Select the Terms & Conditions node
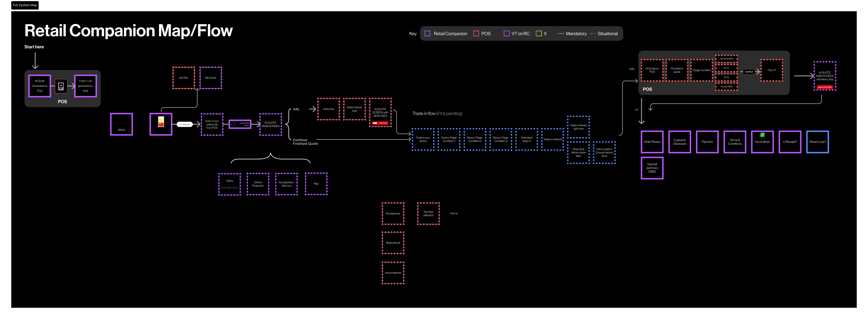 (x=735, y=142)
